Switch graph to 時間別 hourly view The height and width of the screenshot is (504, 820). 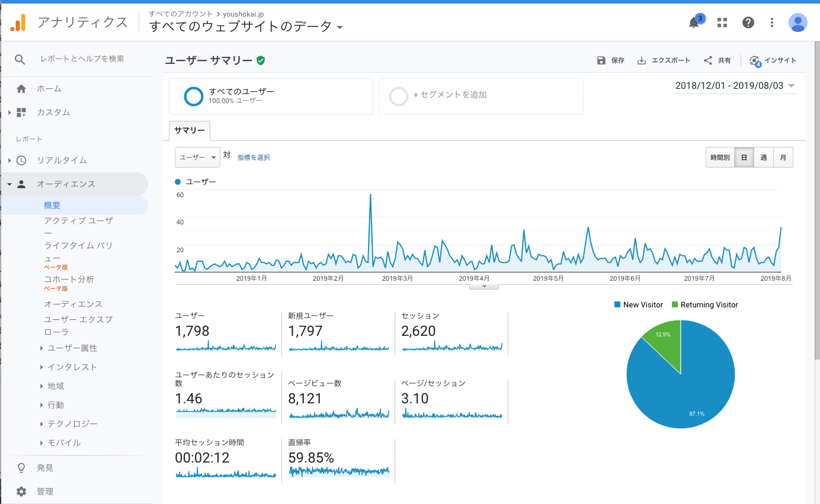(720, 158)
